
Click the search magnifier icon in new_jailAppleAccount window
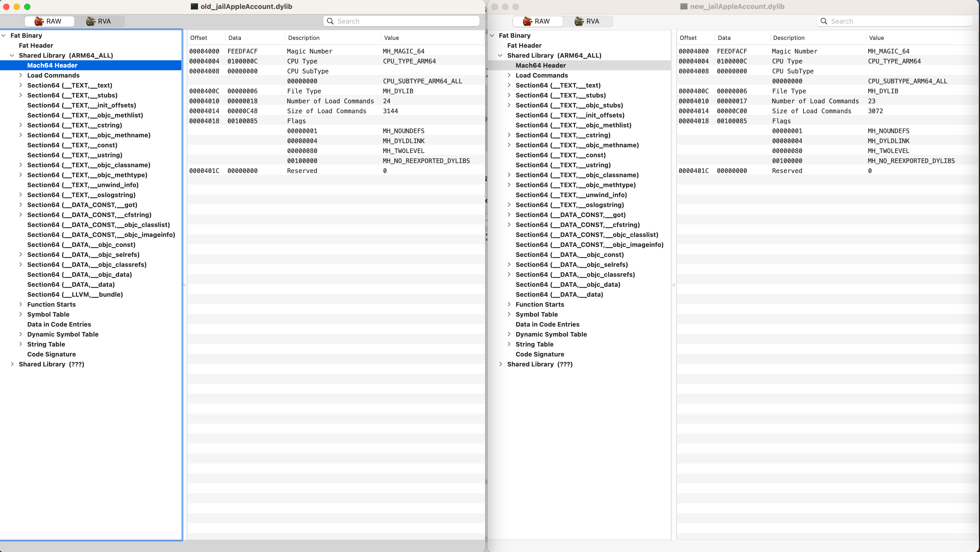tap(824, 21)
